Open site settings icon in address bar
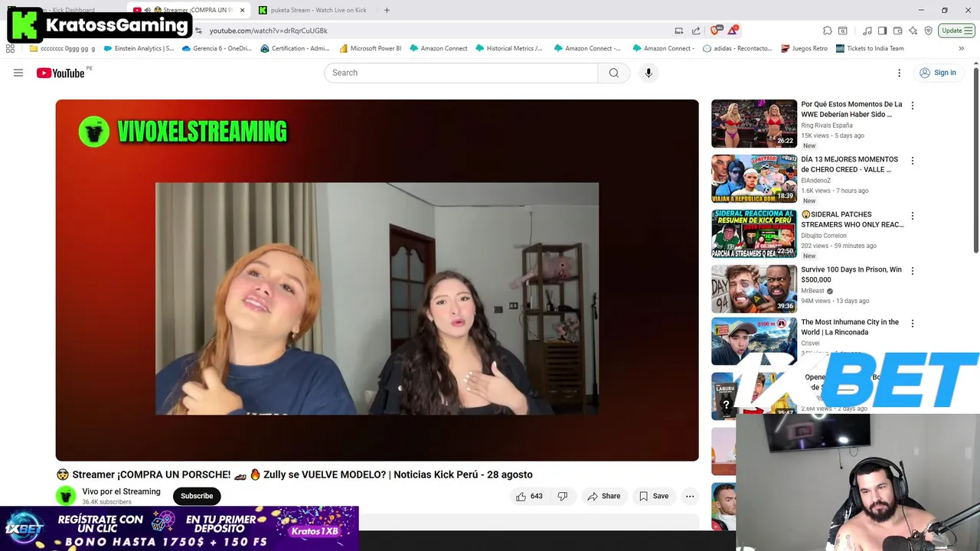Viewport: 980px width, 551px height. click(198, 31)
